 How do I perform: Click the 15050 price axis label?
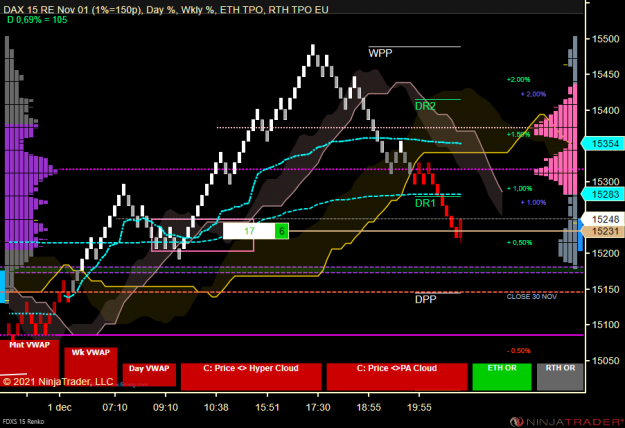coord(605,361)
